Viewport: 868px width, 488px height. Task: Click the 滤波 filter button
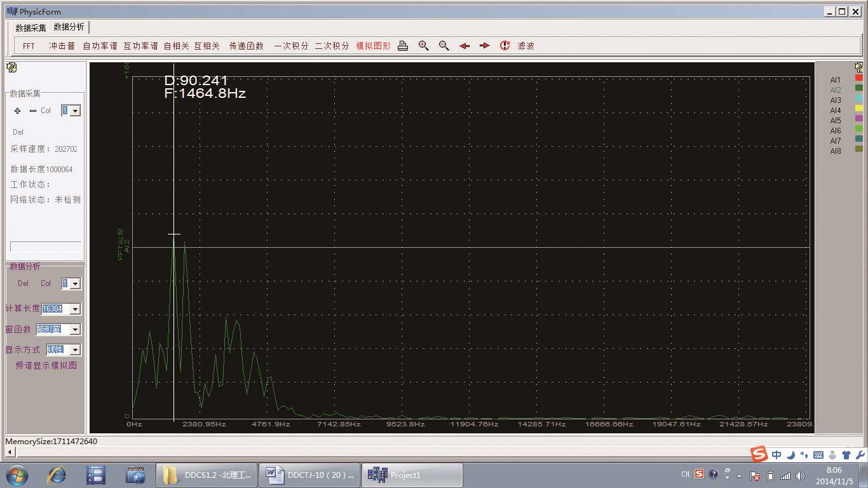[526, 46]
